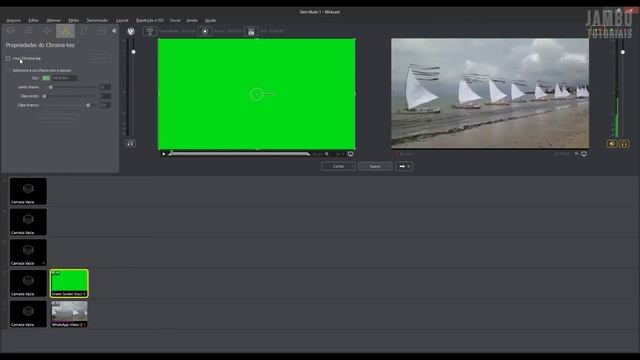
Task: Select Camada Vazia shot in the third layer
Action: point(28,253)
